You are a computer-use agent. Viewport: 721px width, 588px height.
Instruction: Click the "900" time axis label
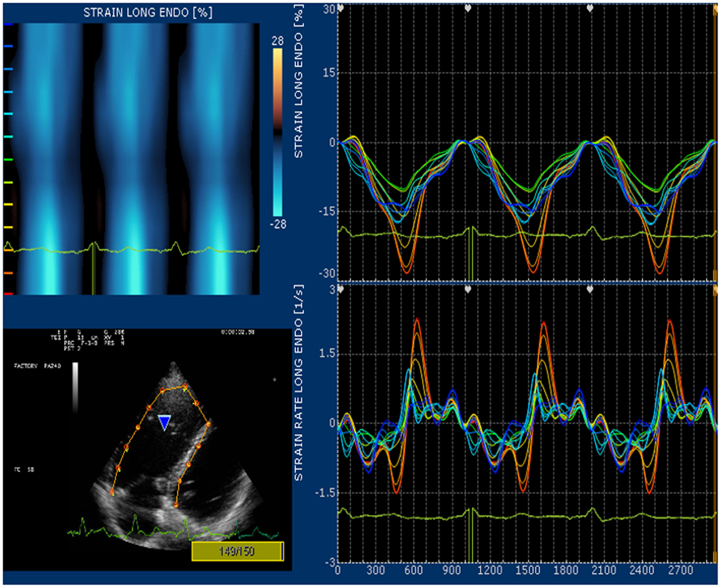pyautogui.click(x=452, y=571)
